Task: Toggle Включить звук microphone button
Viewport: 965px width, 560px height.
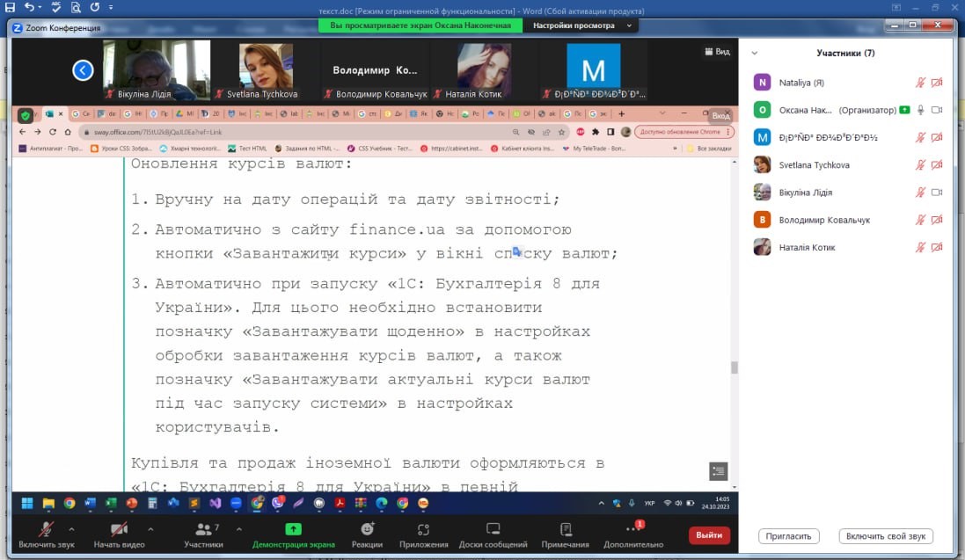Action: tap(44, 534)
